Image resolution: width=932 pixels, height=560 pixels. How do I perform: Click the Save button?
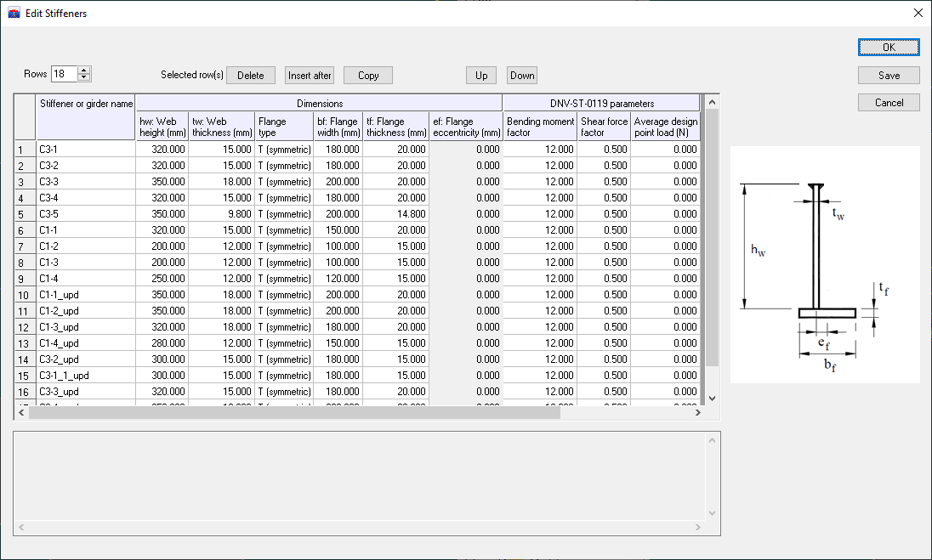pos(889,76)
